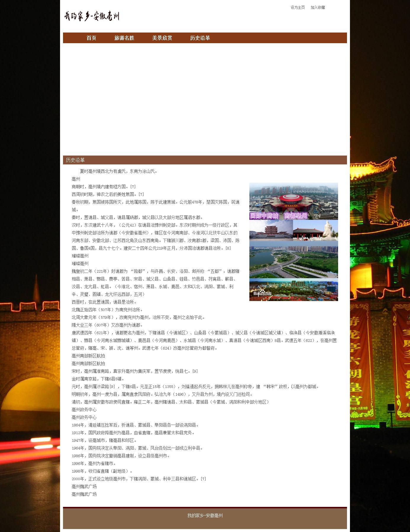Click the calligraphy logo 我的家乡-安徽亳州
This screenshot has width=410, height=532.
point(92,16)
